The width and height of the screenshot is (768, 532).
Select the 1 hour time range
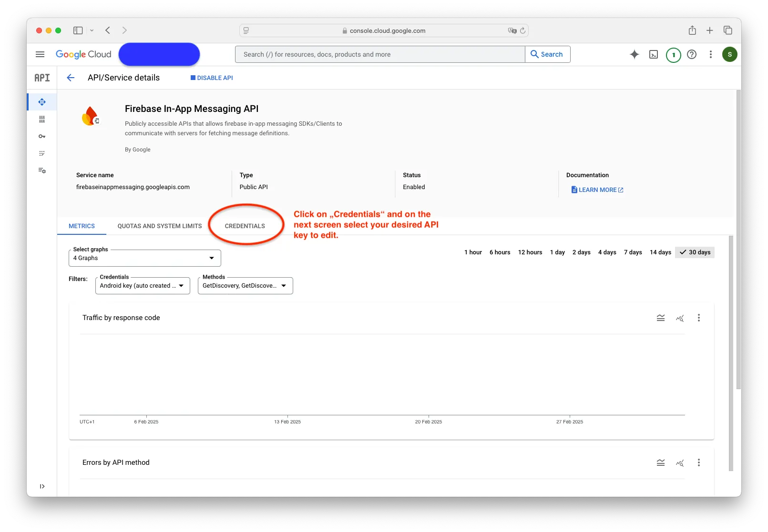click(x=473, y=252)
